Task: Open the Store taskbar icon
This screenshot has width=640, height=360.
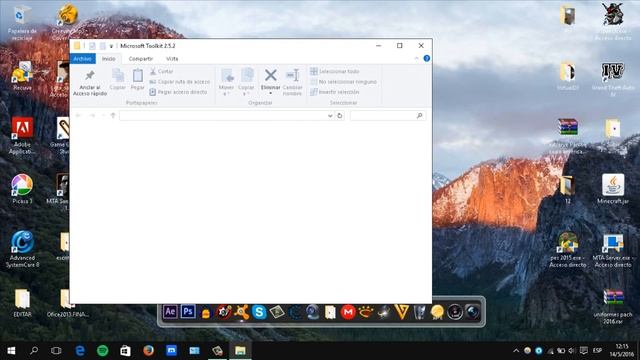Action: tap(125, 351)
